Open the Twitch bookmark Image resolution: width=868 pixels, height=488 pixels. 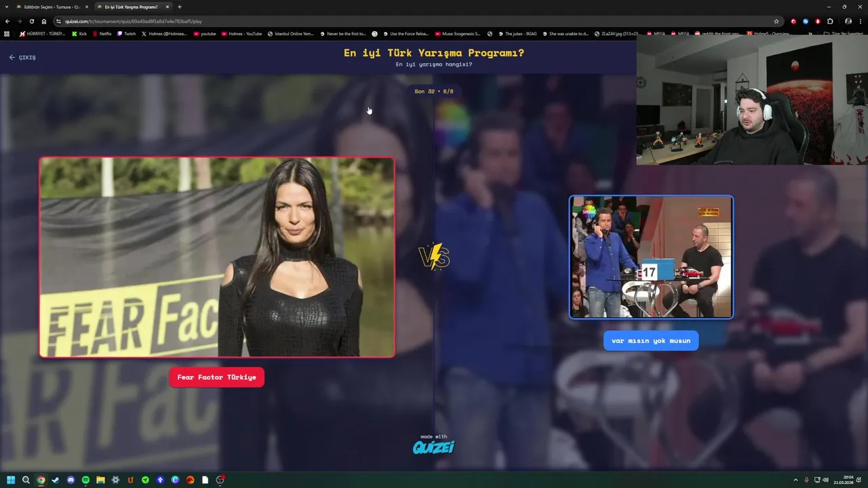[x=126, y=33]
